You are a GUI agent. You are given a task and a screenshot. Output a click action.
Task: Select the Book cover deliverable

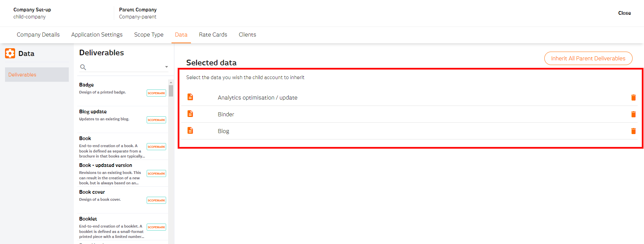[x=122, y=200]
